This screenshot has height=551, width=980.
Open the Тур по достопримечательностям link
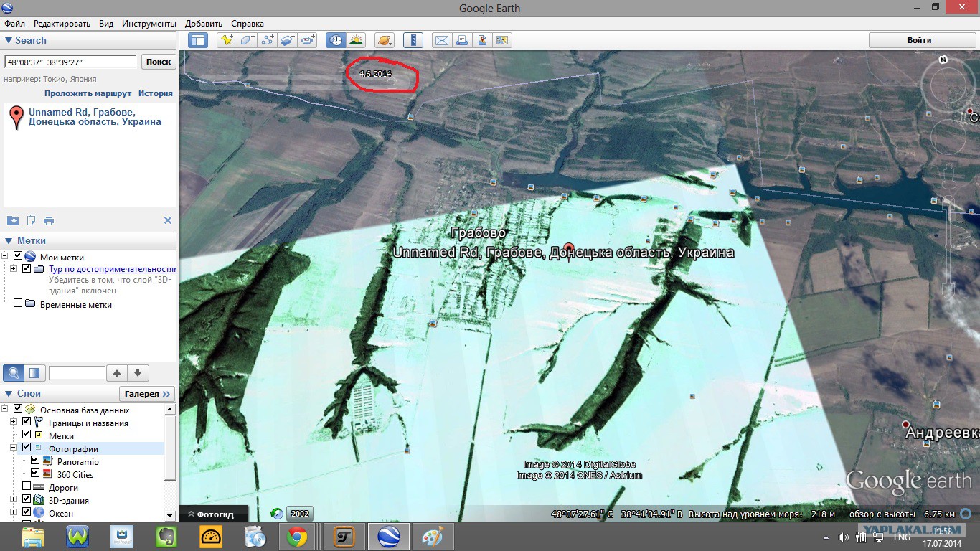click(113, 269)
